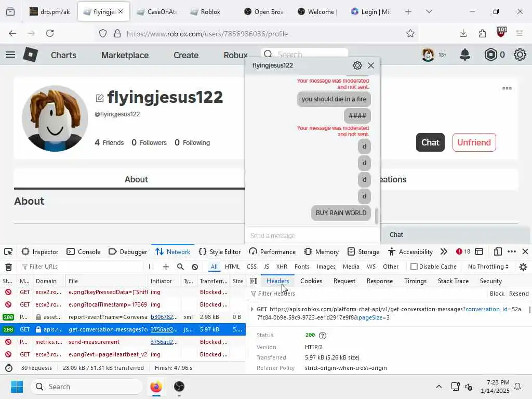Clear network log with trash icon

(8, 267)
